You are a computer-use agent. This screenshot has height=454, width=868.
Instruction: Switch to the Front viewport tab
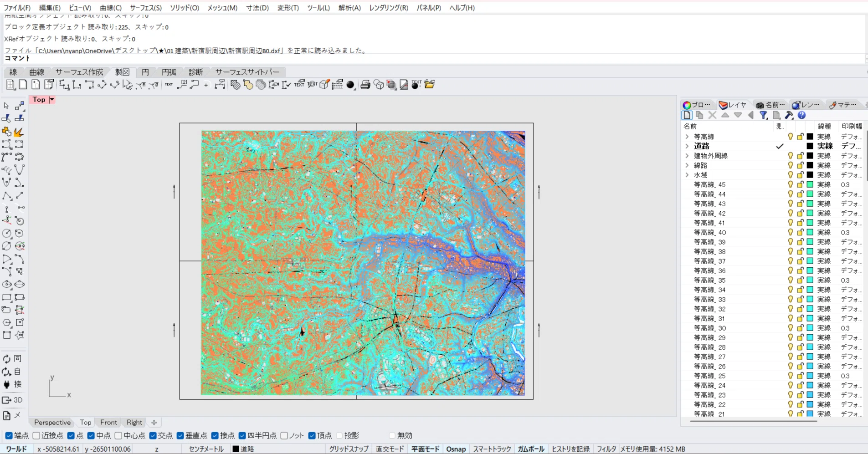(108, 422)
